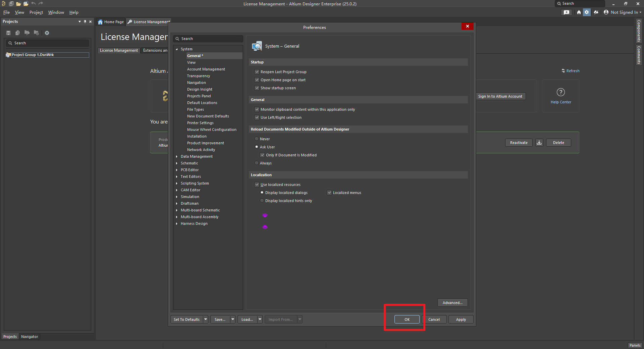Click the user account avatar icon
Image resolution: width=644 pixels, height=349 pixels.
(606, 12)
